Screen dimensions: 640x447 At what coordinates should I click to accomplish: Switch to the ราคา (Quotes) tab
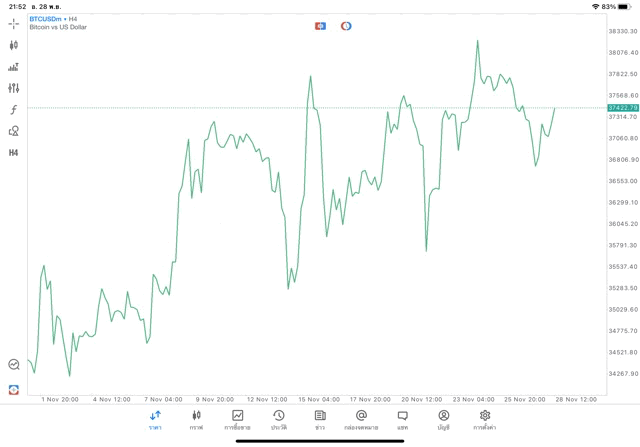click(155, 419)
